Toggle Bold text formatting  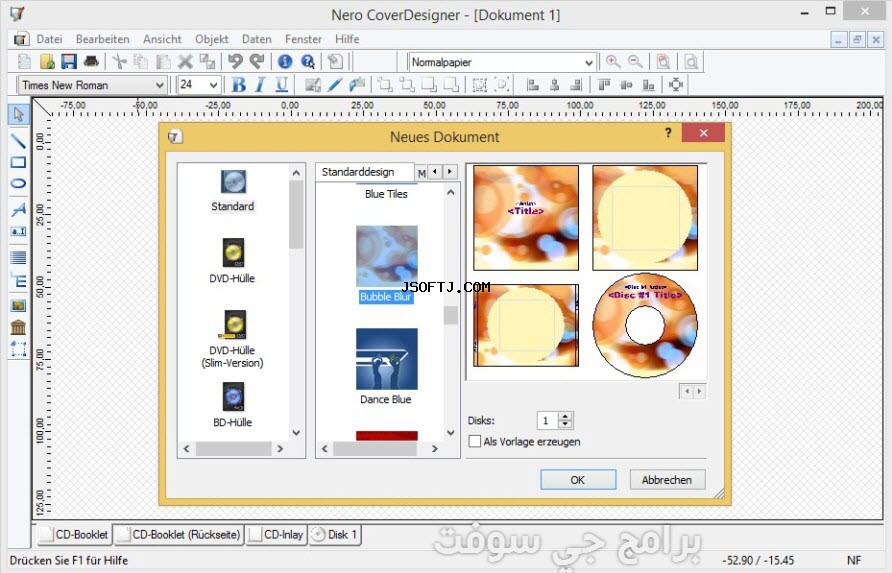click(238, 85)
